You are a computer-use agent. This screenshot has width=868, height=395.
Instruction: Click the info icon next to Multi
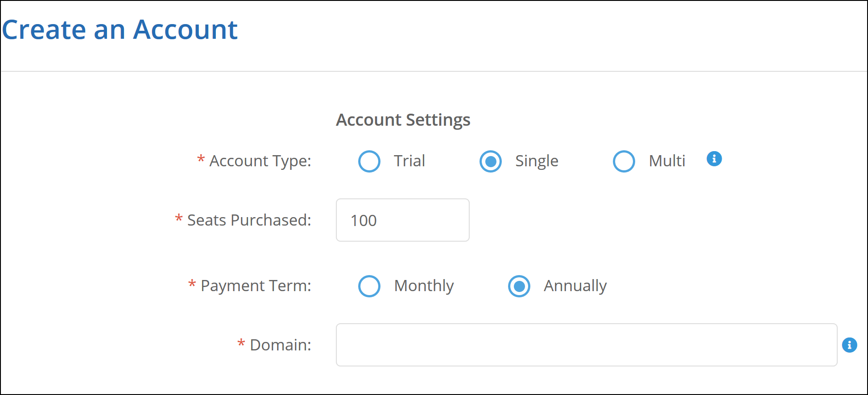click(x=714, y=159)
